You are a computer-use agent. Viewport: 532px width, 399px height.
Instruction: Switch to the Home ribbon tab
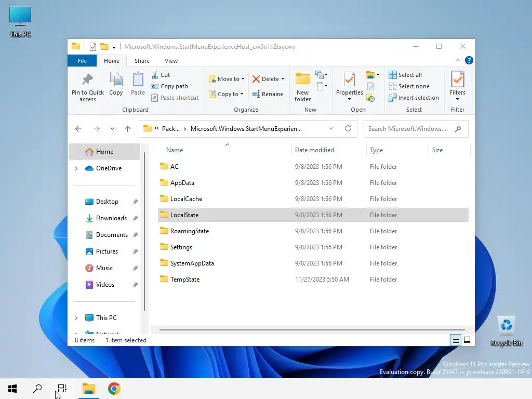112,61
